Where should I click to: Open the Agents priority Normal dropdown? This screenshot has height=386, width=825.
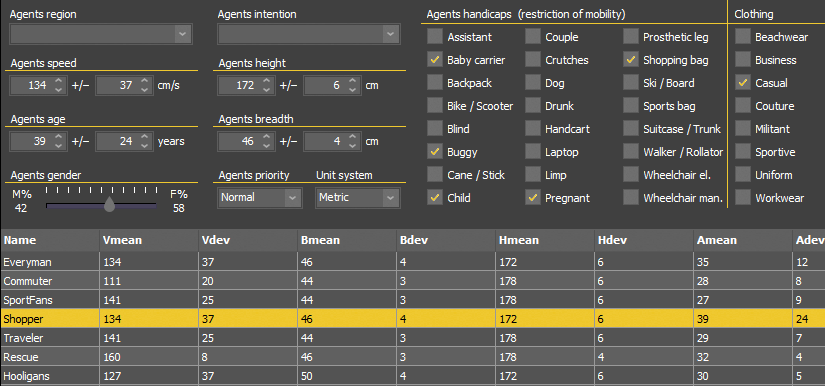click(x=260, y=198)
